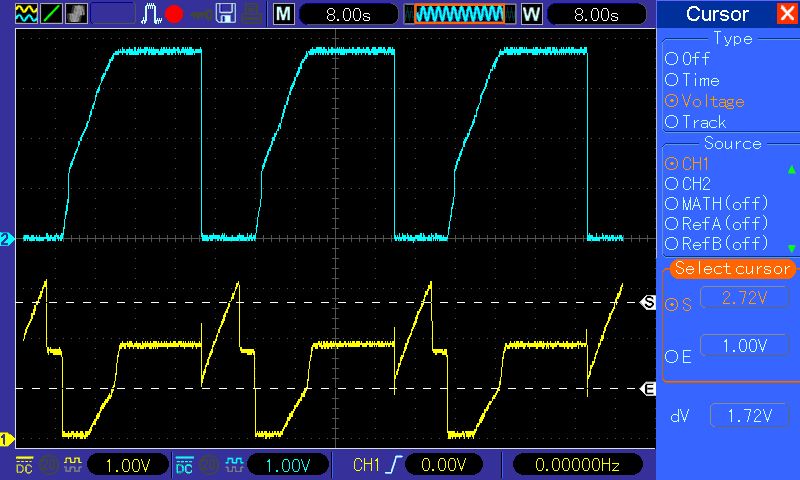This screenshot has width=800, height=480.
Task: Click the CH1 DC coupling icon
Action: [23, 466]
